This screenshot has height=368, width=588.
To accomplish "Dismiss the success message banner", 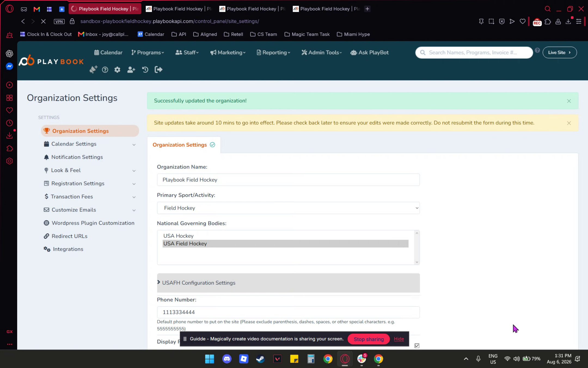I will tap(569, 101).
